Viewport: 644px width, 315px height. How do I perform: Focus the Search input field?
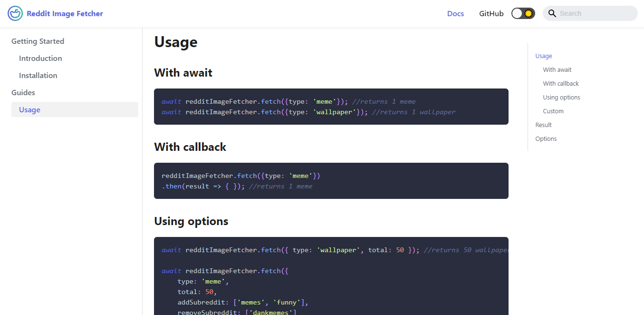(x=590, y=13)
